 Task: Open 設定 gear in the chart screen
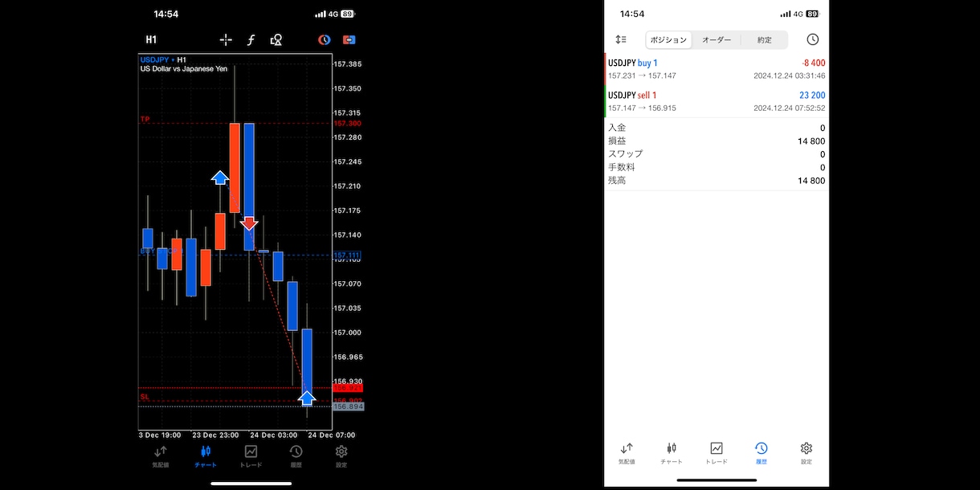point(341,455)
